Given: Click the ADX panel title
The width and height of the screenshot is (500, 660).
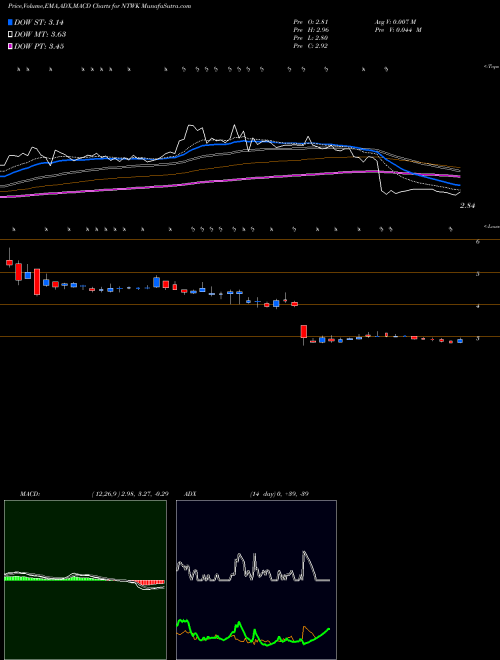Looking at the screenshot, I should pyautogui.click(x=191, y=494).
